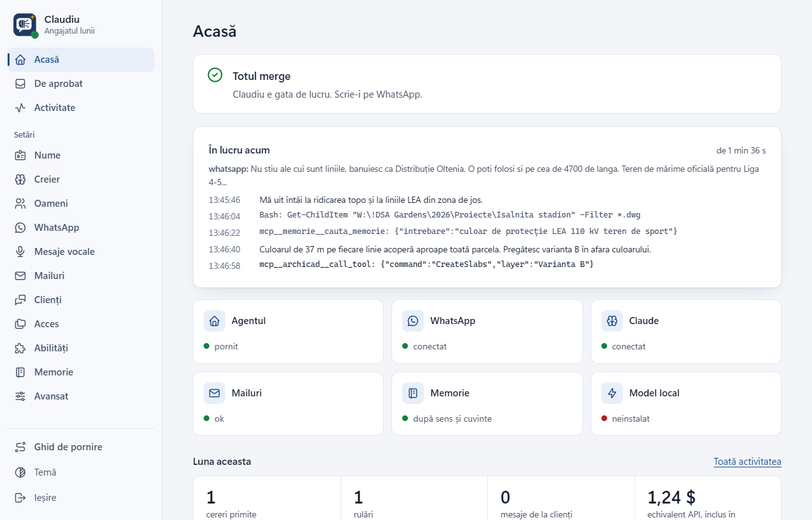Viewport: 812px width, 520px height.
Task: Go to Acasă in the sidebar
Action: [x=81, y=60]
